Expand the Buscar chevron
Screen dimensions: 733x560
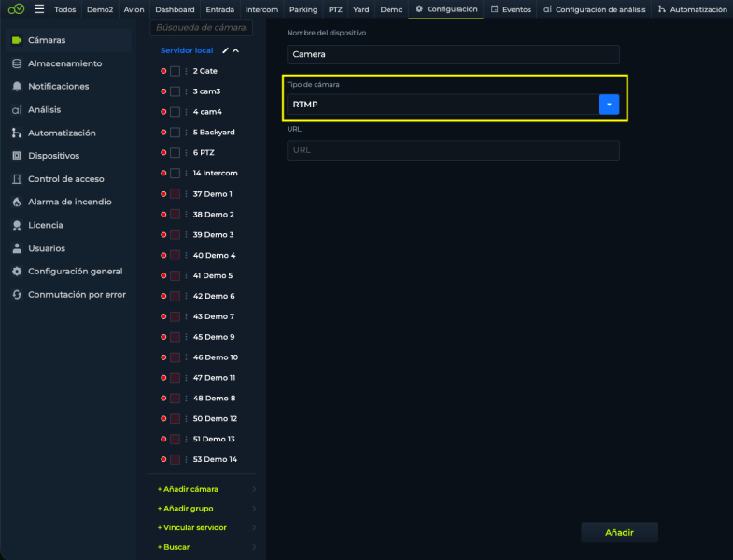coord(254,547)
